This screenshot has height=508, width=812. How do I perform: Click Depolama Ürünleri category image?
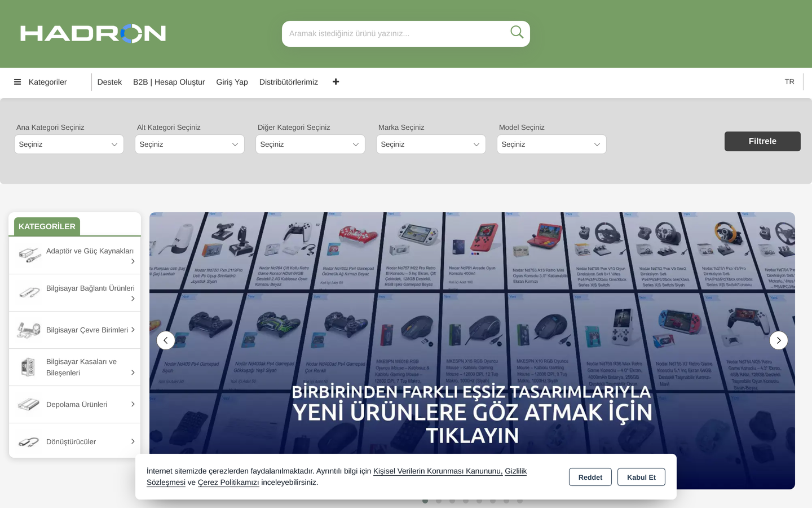click(x=29, y=404)
